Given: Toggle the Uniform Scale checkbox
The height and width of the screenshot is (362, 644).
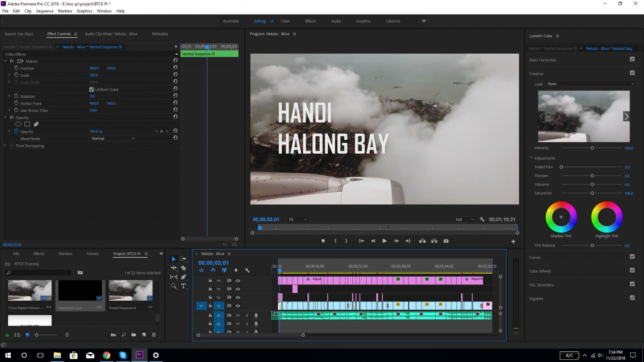Looking at the screenshot, I should [91, 90].
